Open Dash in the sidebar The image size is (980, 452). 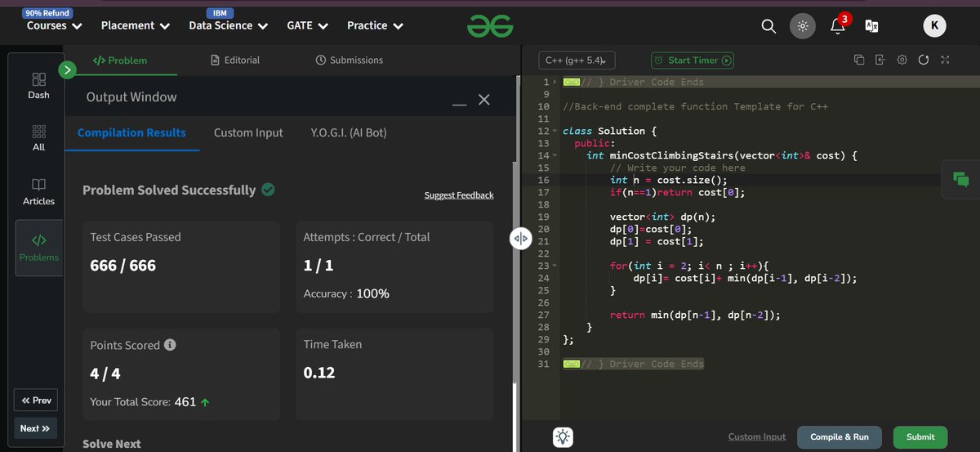38,86
